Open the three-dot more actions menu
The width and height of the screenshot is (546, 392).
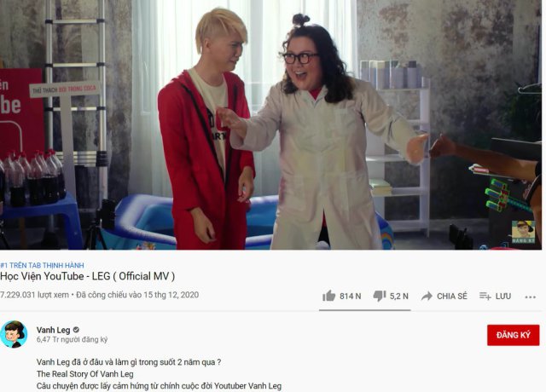[531, 297]
